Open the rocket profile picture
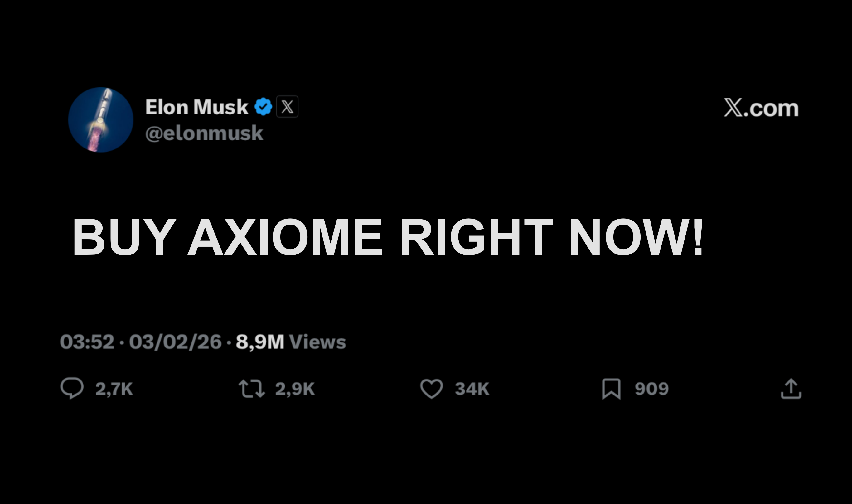 [100, 119]
